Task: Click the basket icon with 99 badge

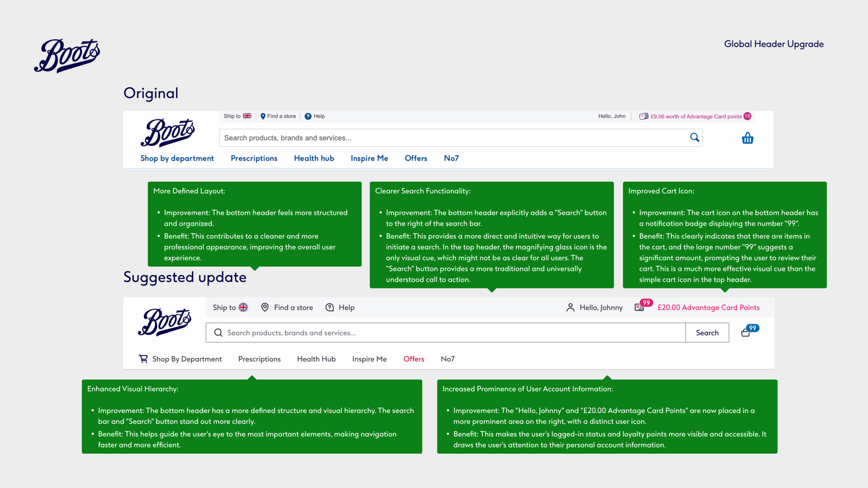Action: [x=746, y=333]
